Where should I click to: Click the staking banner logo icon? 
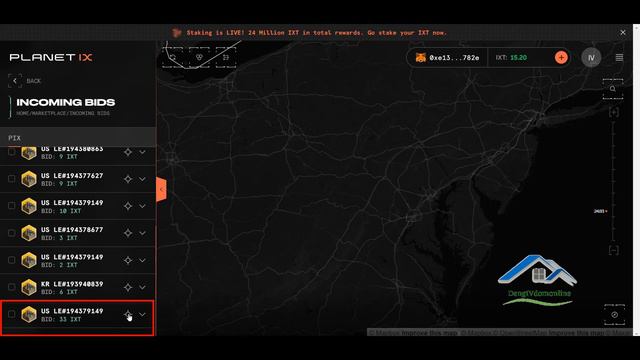coord(176,33)
